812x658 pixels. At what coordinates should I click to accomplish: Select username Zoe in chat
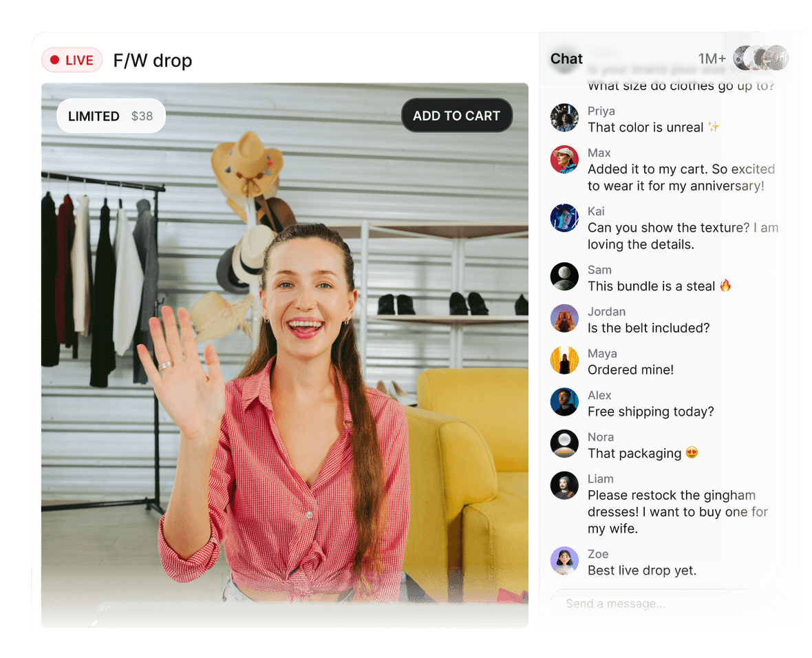pyautogui.click(x=598, y=554)
